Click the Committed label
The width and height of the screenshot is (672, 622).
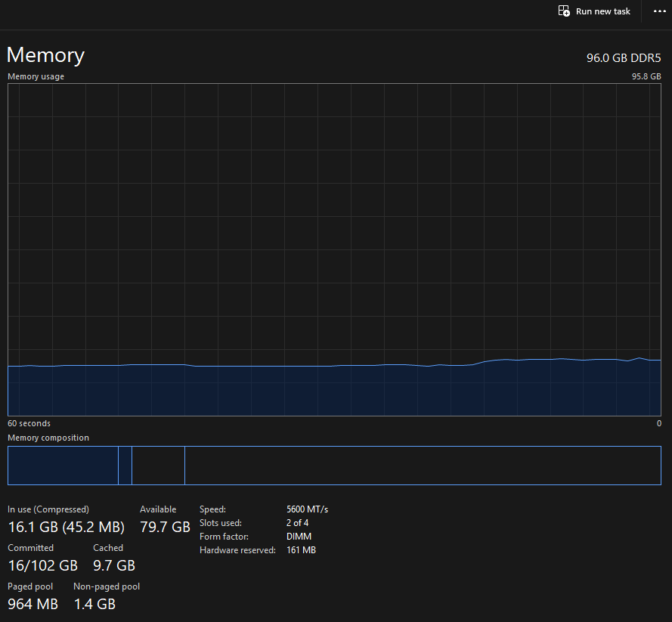coord(30,548)
